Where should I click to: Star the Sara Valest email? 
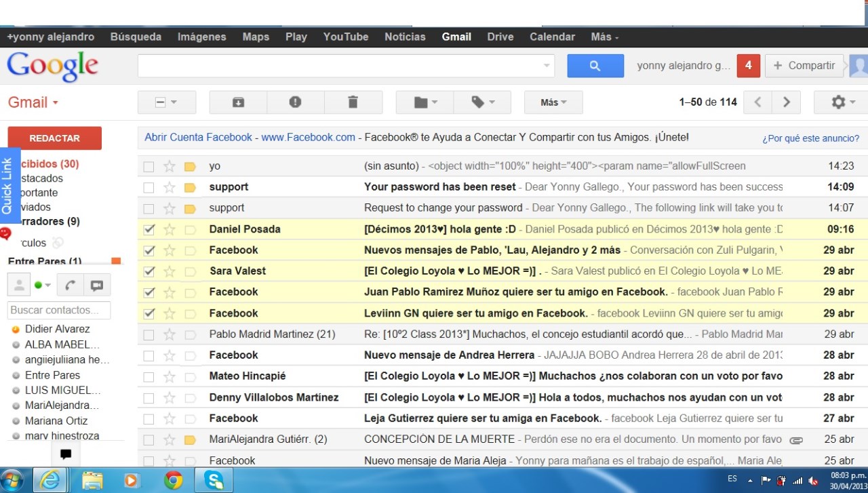tap(170, 271)
